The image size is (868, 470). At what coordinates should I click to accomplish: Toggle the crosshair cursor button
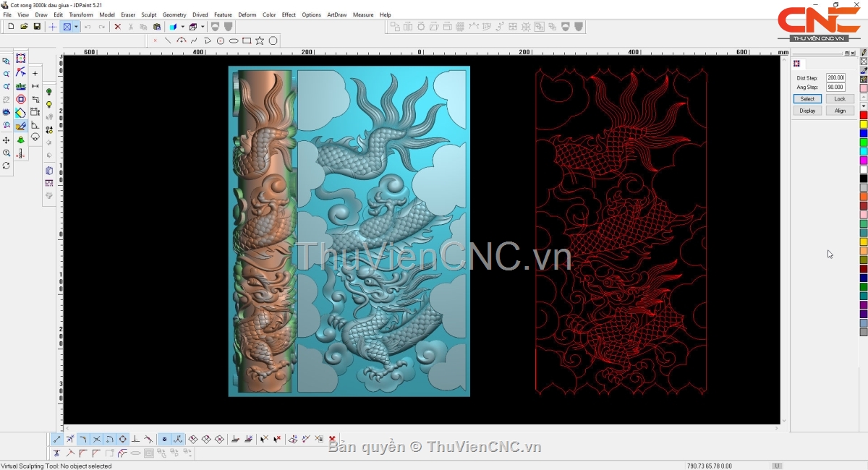52,27
